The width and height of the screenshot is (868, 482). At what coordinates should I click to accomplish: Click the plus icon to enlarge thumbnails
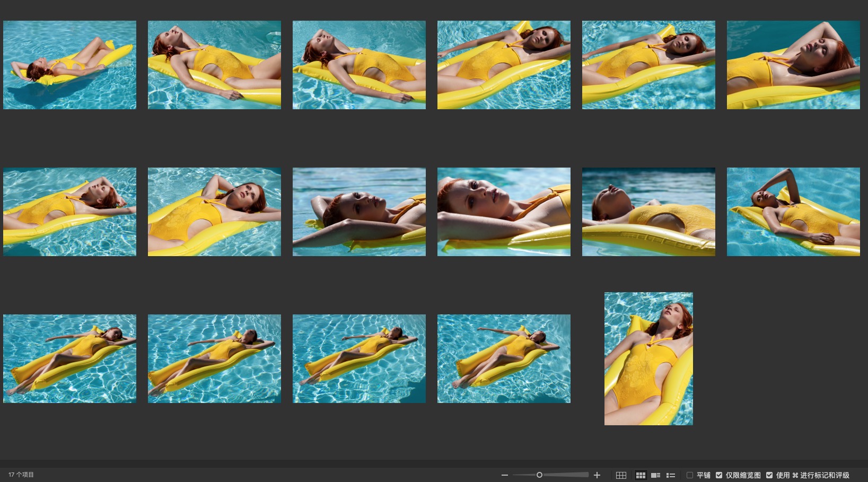pyautogui.click(x=597, y=475)
